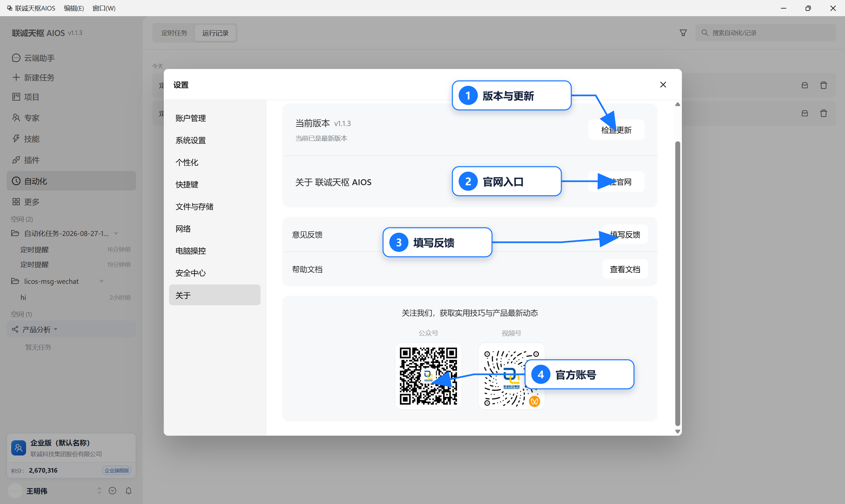
Task: Select 系统设置 in settings
Action: (215, 140)
